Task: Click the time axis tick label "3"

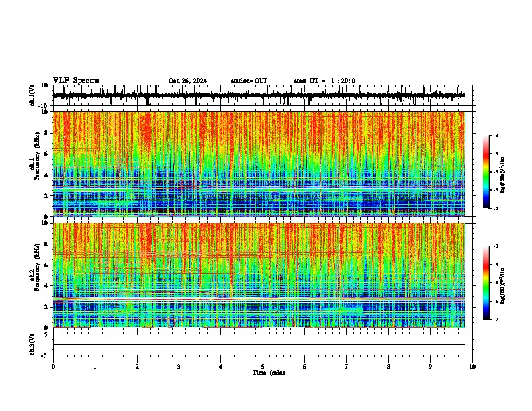Action: pos(179,367)
